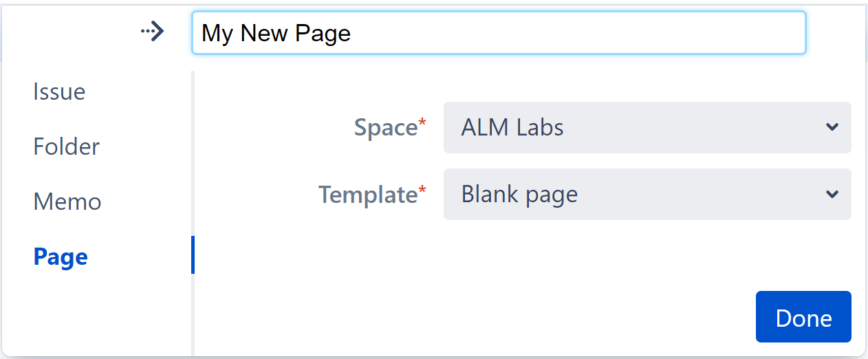Click the chevron icon on the Space field
This screenshot has width=868, height=359.
pos(832,127)
